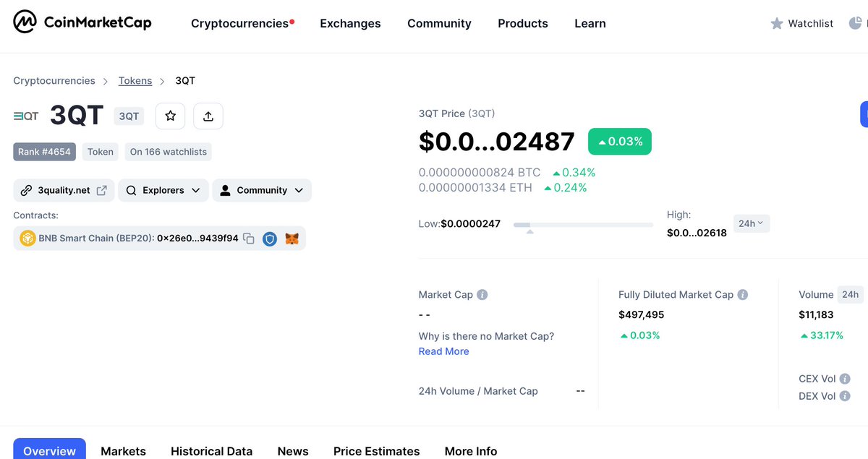The image size is (868, 459).
Task: Click the Read More link
Action: click(x=443, y=351)
